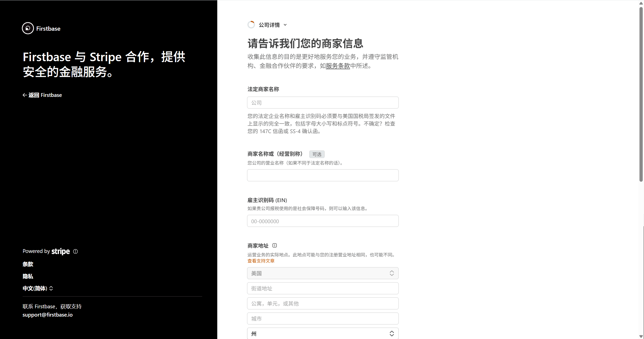Image resolution: width=644 pixels, height=339 pixels.
Task: Expand the 公司详情 step dropdown chevron
Action: (285, 25)
